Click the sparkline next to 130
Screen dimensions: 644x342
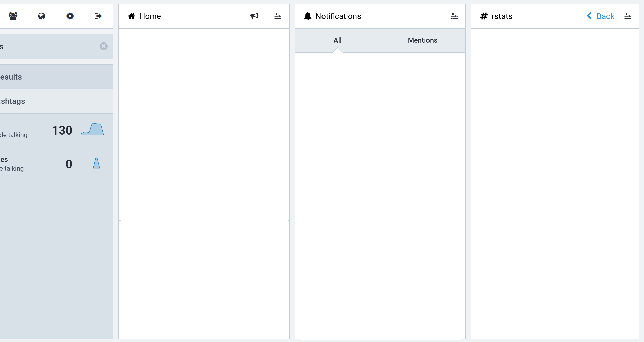(x=93, y=129)
